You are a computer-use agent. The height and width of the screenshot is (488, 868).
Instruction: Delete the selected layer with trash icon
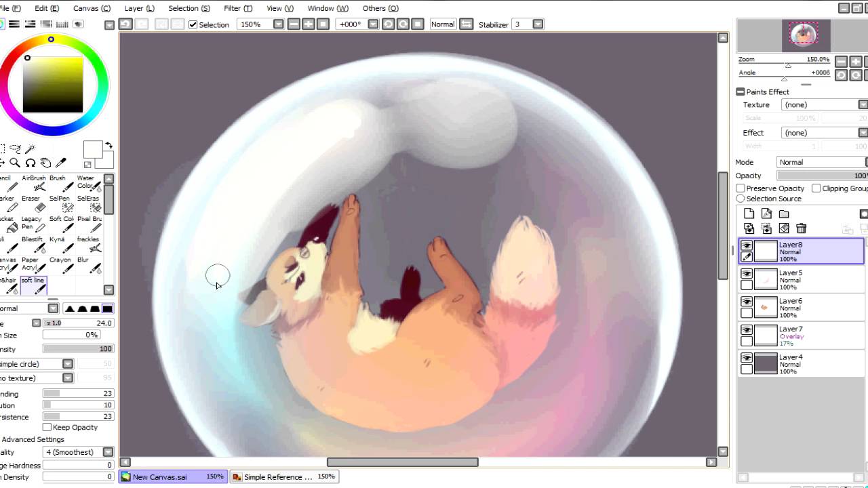point(802,228)
